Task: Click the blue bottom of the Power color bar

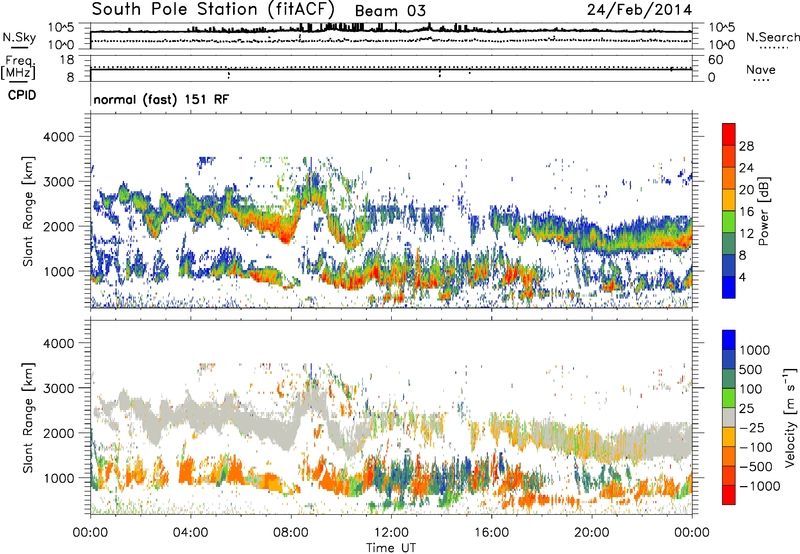Action: click(x=729, y=287)
